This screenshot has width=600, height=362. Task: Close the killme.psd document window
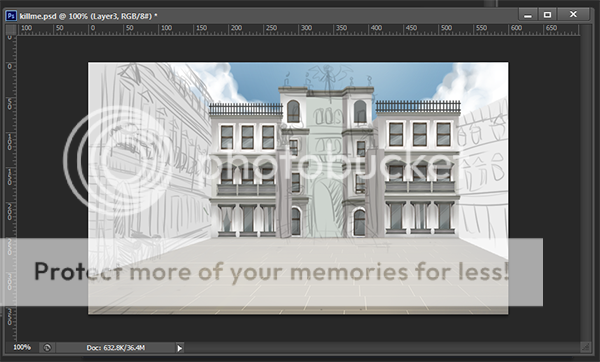(x=573, y=15)
